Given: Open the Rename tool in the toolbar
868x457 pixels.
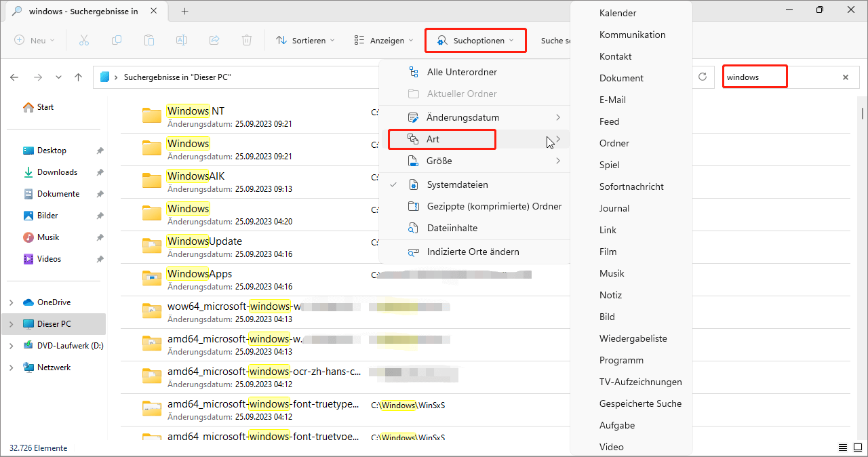Looking at the screenshot, I should pyautogui.click(x=182, y=40).
